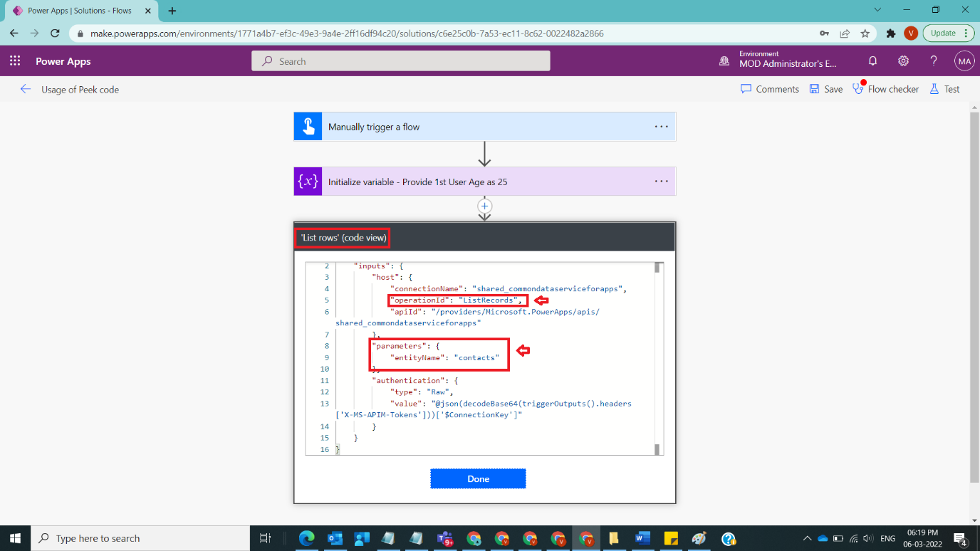Image resolution: width=980 pixels, height=551 pixels.
Task: Run Flow checker via the stethoscope icon
Action: [857, 88]
